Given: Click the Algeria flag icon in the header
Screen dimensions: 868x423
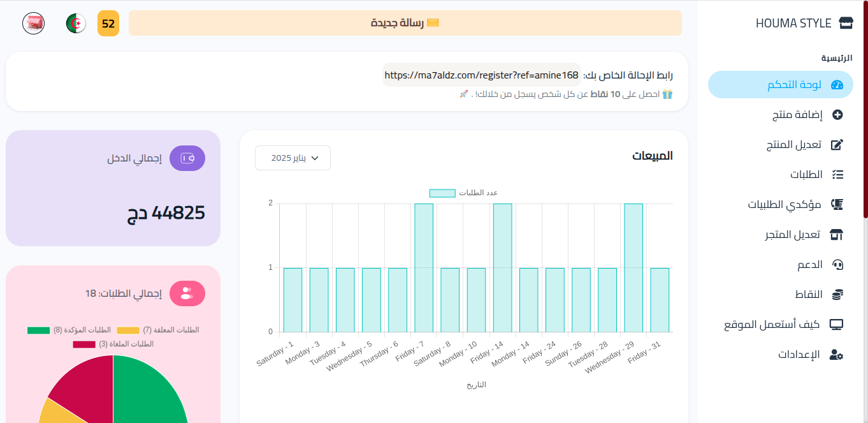Looking at the screenshot, I should click(x=76, y=24).
